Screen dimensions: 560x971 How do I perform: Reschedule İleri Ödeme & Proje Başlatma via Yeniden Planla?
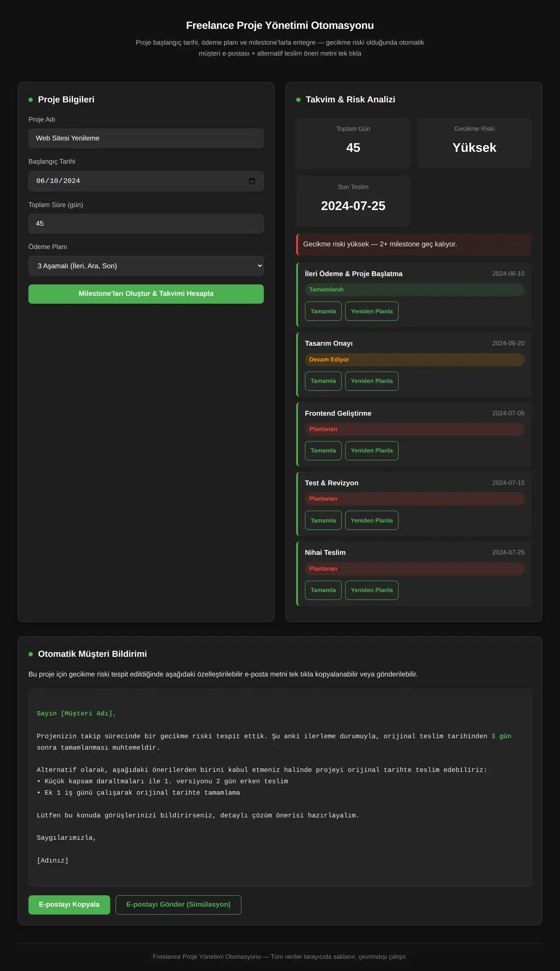[x=371, y=311]
